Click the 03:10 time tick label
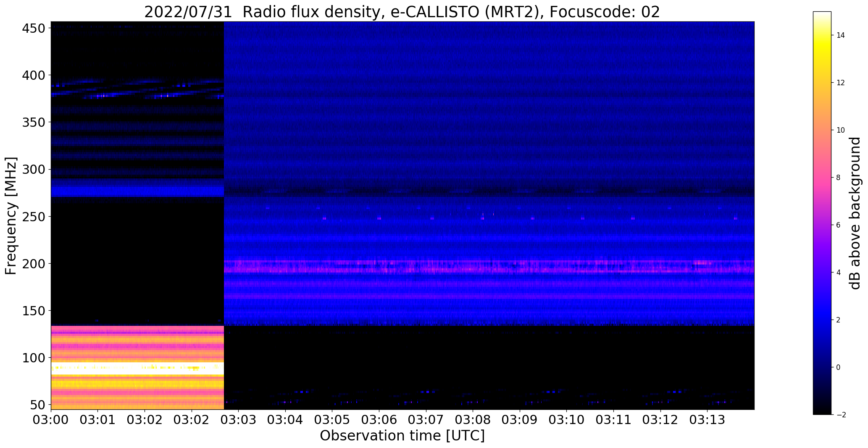Viewport: 868px width, 448px height. pyautogui.click(x=567, y=419)
